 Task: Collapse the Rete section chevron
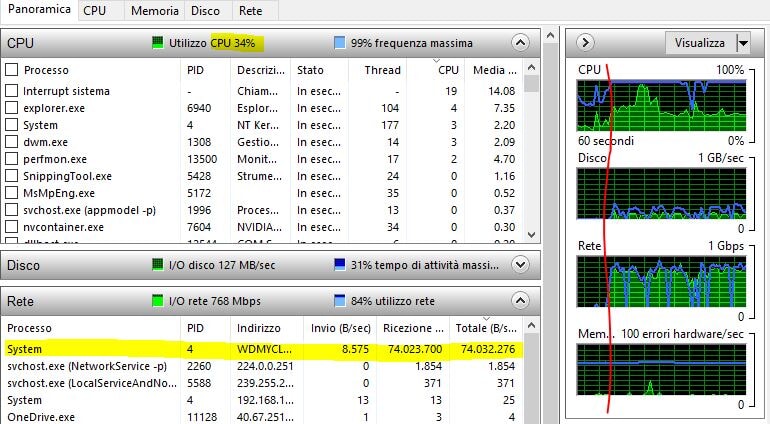pos(520,301)
